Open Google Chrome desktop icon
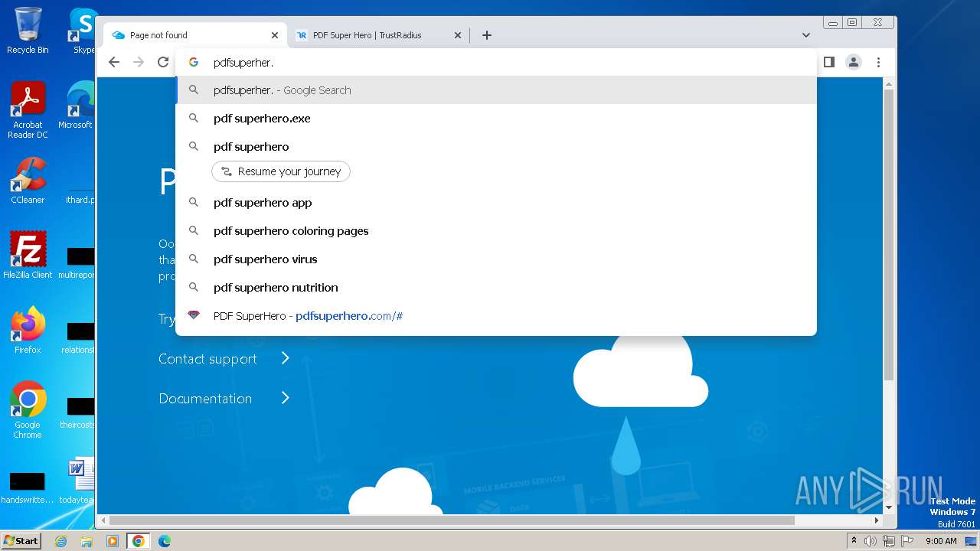980x551 pixels. click(x=28, y=410)
